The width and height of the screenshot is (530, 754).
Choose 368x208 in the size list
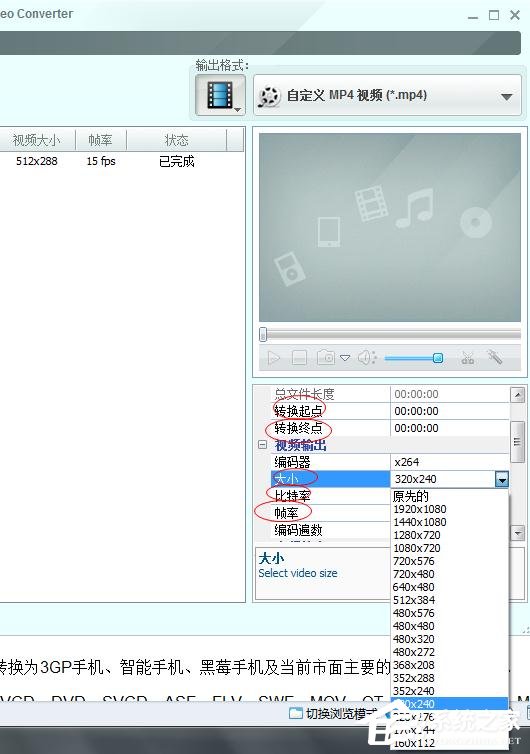tap(449, 665)
